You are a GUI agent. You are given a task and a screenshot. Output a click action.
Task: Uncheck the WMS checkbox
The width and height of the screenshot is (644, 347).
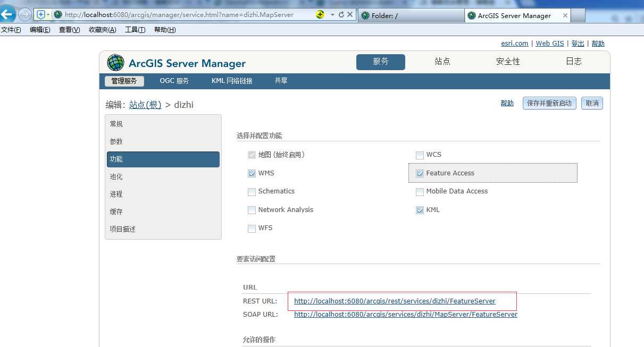252,173
